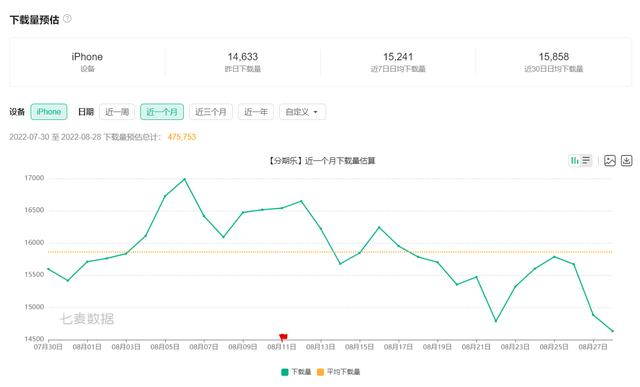Click the 14,633 昨日下载量 statistic
Screen dimensions: 640x387
pyautogui.click(x=243, y=62)
